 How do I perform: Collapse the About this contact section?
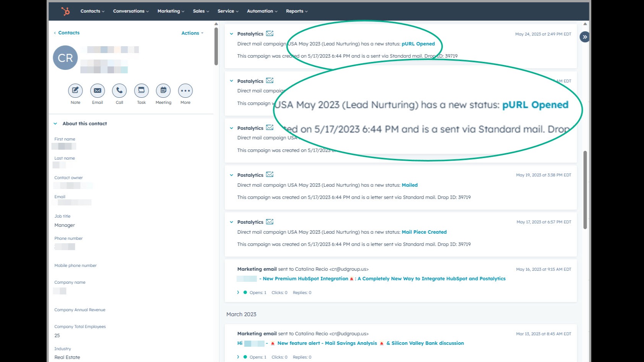[55, 123]
